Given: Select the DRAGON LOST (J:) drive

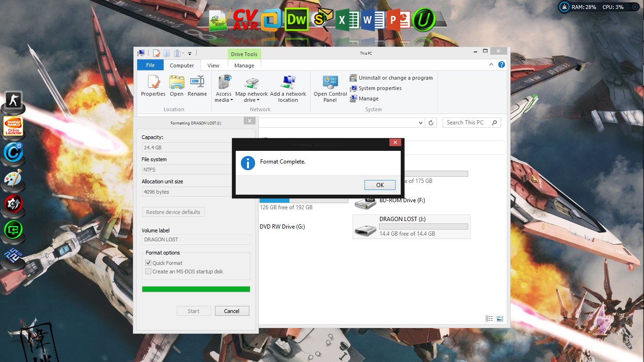Looking at the screenshot, I should pyautogui.click(x=412, y=227).
